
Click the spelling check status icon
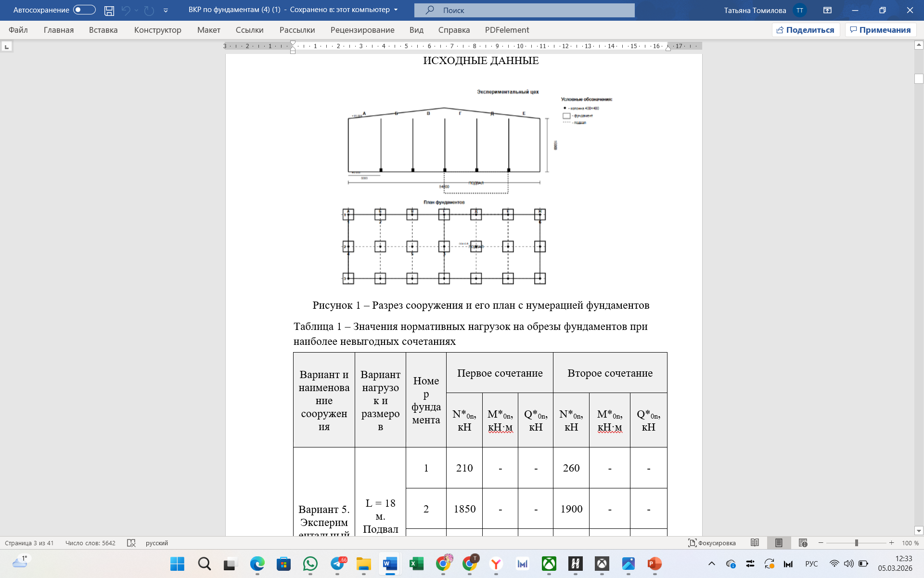point(131,543)
